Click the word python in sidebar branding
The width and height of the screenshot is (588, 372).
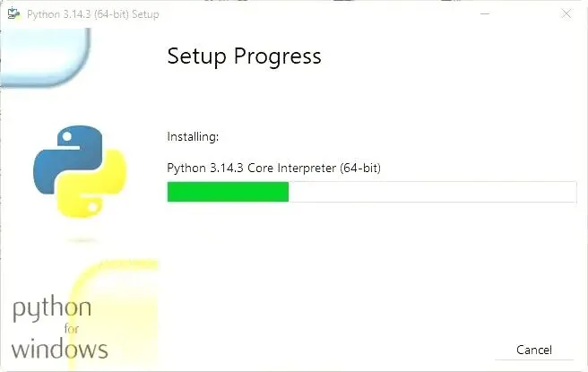click(x=52, y=309)
